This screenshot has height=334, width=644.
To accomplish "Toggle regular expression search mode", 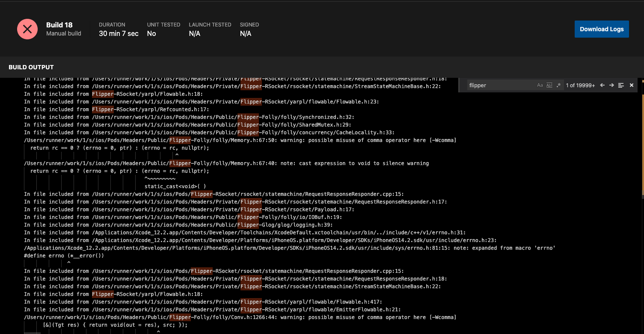I will point(558,85).
